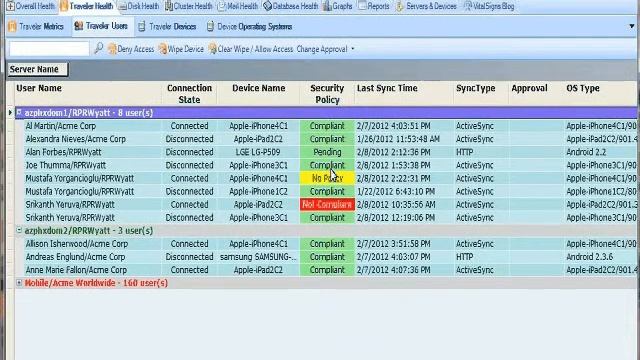Sort by OS Type column header
The image size is (640, 360).
(x=600, y=94)
